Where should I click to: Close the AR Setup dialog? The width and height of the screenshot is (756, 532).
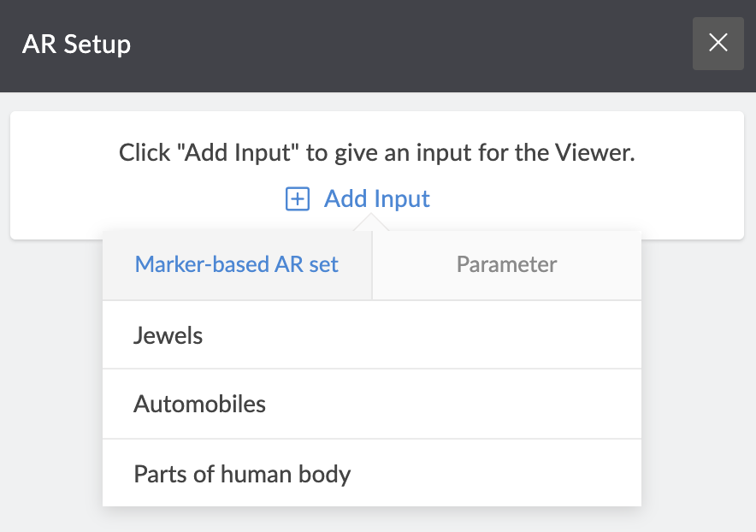click(718, 44)
